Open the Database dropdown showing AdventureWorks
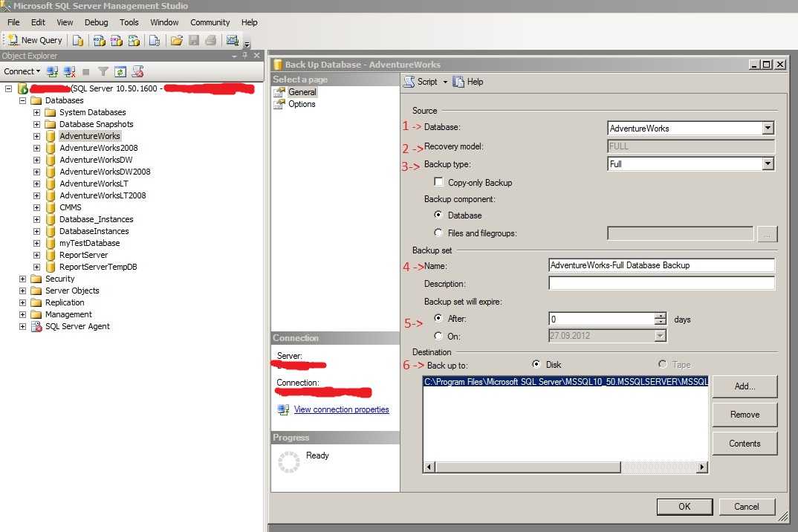 click(x=768, y=129)
